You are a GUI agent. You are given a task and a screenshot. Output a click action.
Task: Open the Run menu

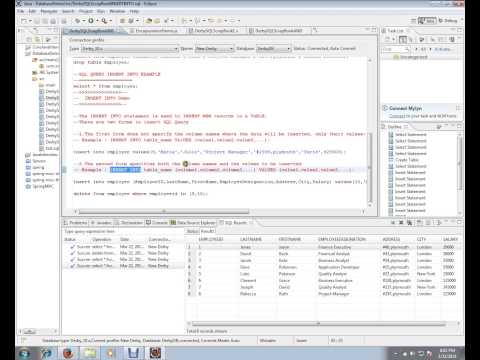(101, 11)
